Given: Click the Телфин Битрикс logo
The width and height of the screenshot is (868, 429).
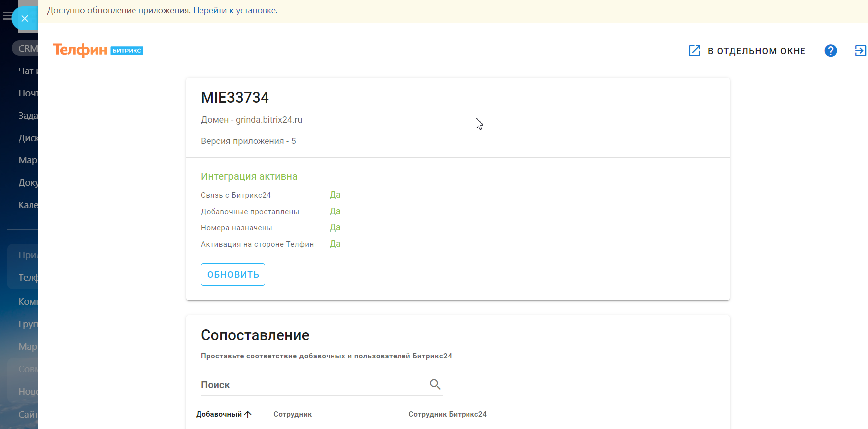Looking at the screenshot, I should click(x=98, y=50).
